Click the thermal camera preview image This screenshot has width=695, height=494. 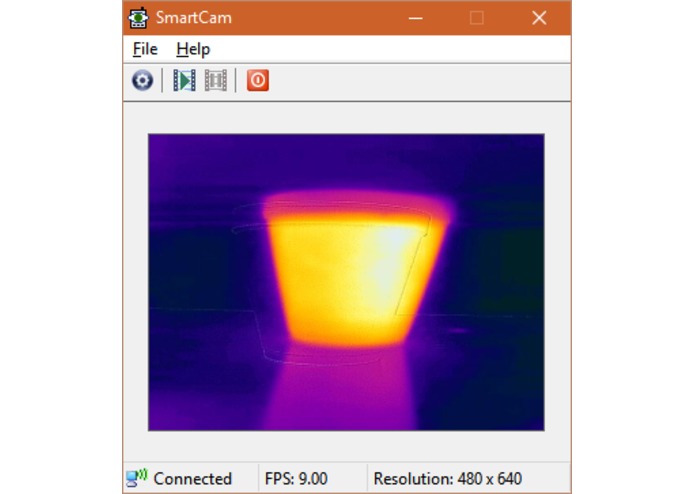pos(346,282)
